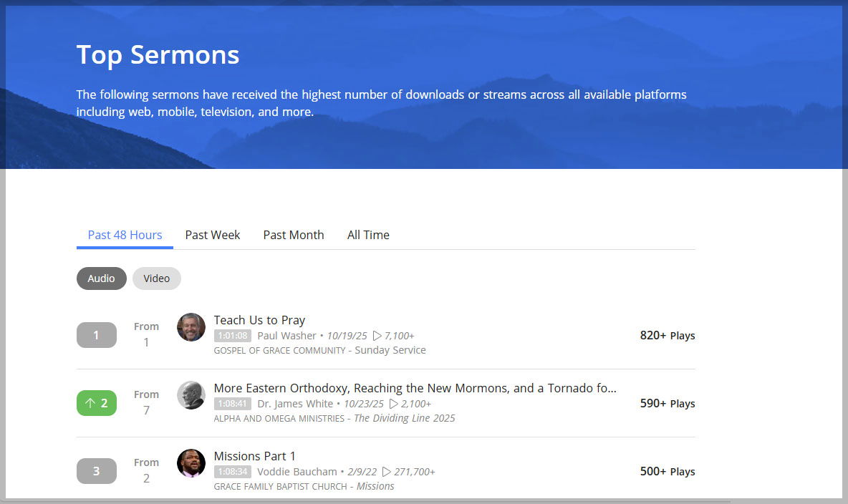The image size is (848, 504).
Task: Open the Past Month tab
Action: (x=294, y=235)
